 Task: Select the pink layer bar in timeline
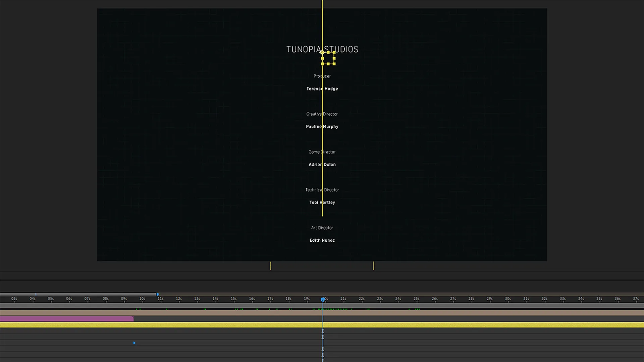pos(67,319)
